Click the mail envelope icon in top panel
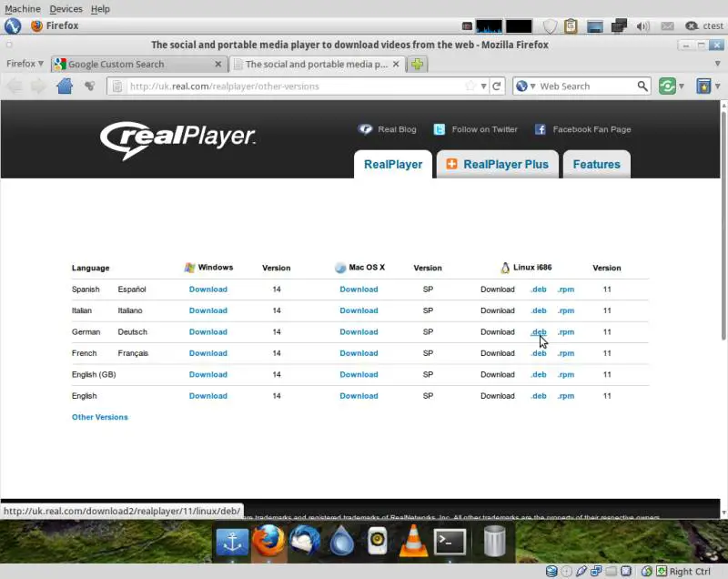The height and width of the screenshot is (579, 728). point(667,26)
